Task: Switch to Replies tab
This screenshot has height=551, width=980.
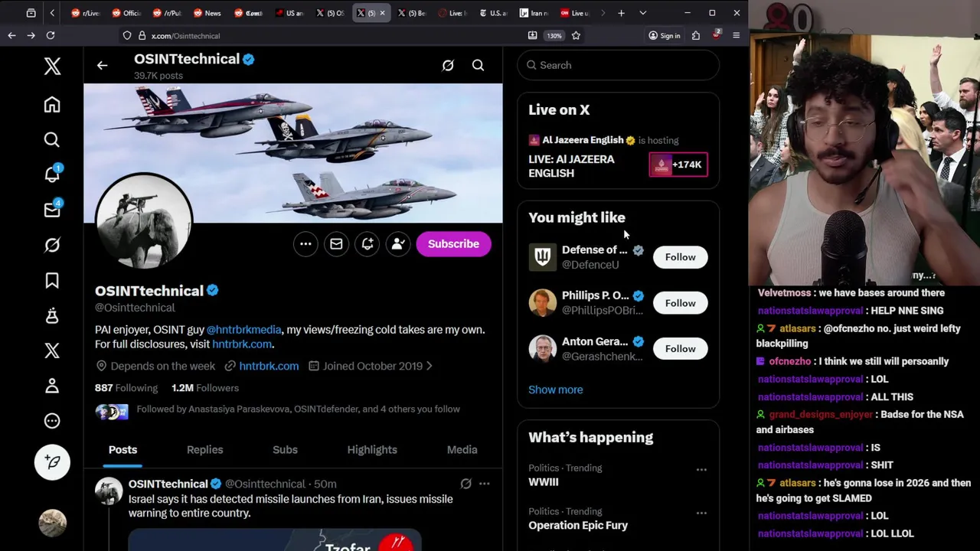Action: (x=205, y=450)
